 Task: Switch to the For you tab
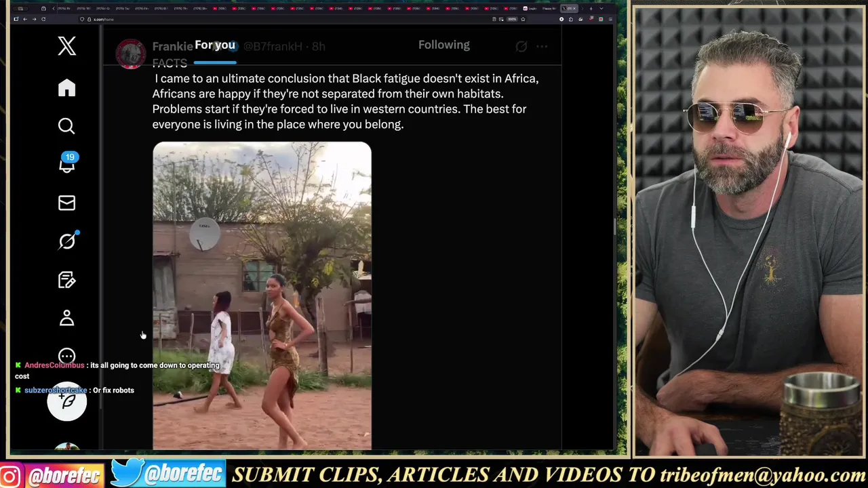click(x=215, y=45)
